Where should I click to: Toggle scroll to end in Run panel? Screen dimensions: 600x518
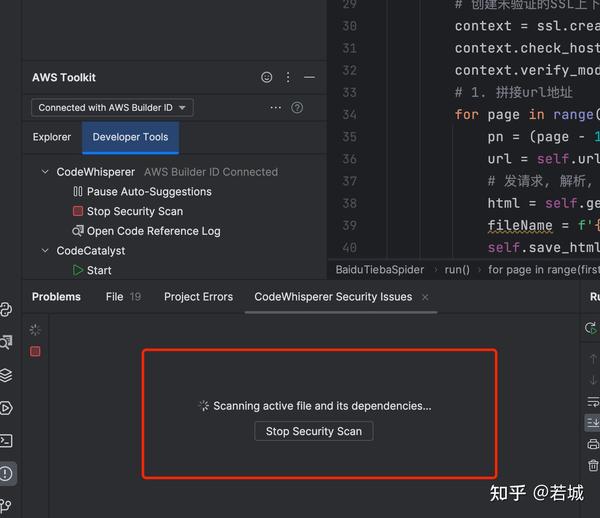[593, 423]
